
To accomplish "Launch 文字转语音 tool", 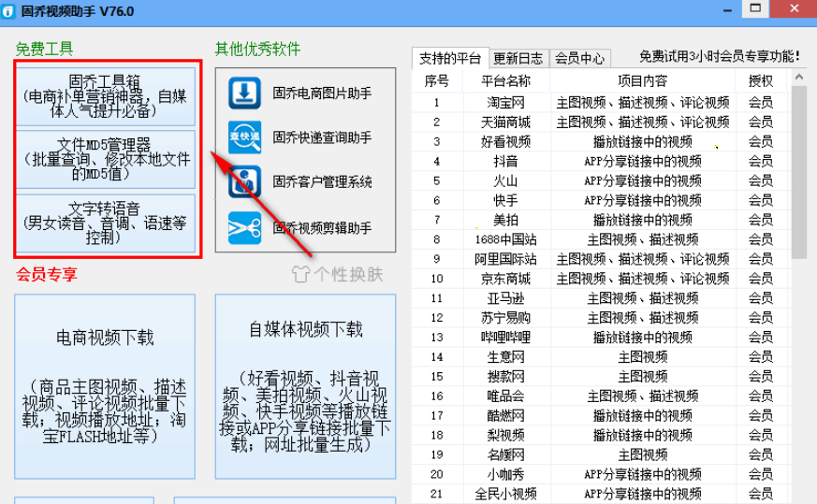I will pos(105,223).
